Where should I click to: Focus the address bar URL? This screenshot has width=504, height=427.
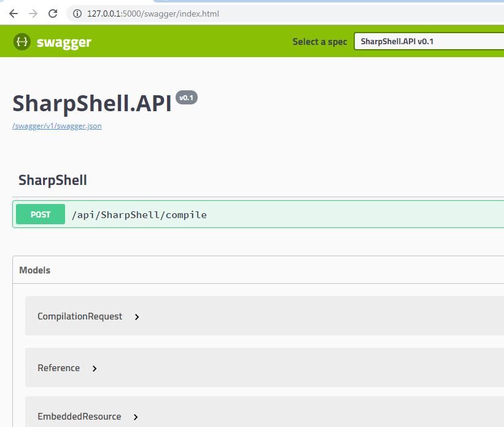pos(153,14)
